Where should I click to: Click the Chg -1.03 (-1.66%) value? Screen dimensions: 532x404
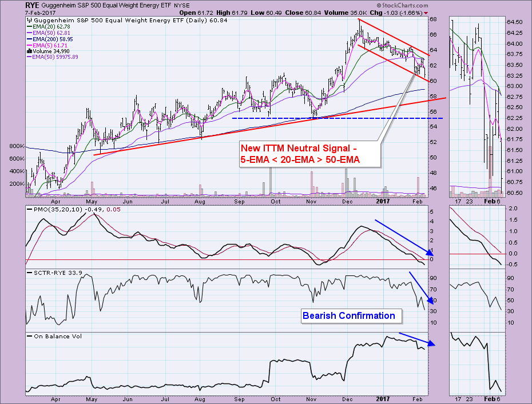(396, 13)
